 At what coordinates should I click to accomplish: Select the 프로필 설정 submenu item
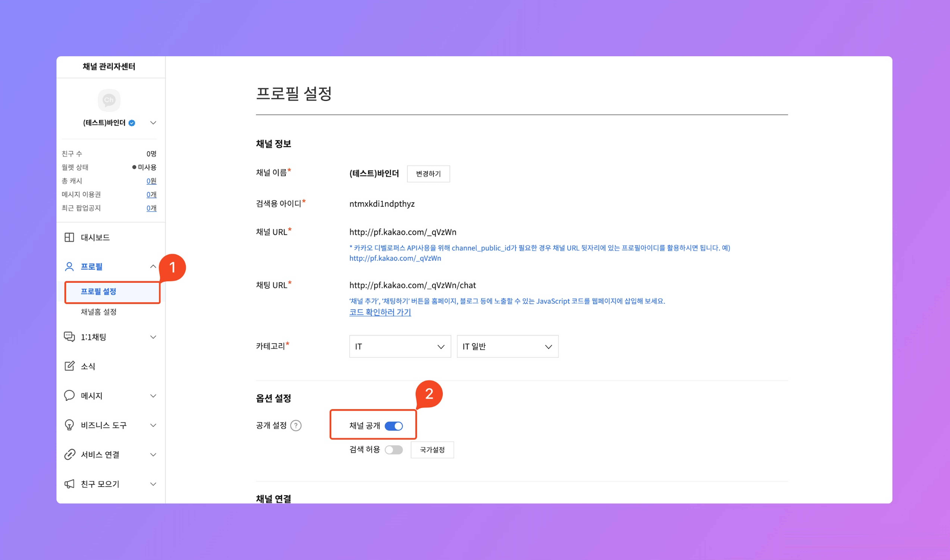[99, 291]
